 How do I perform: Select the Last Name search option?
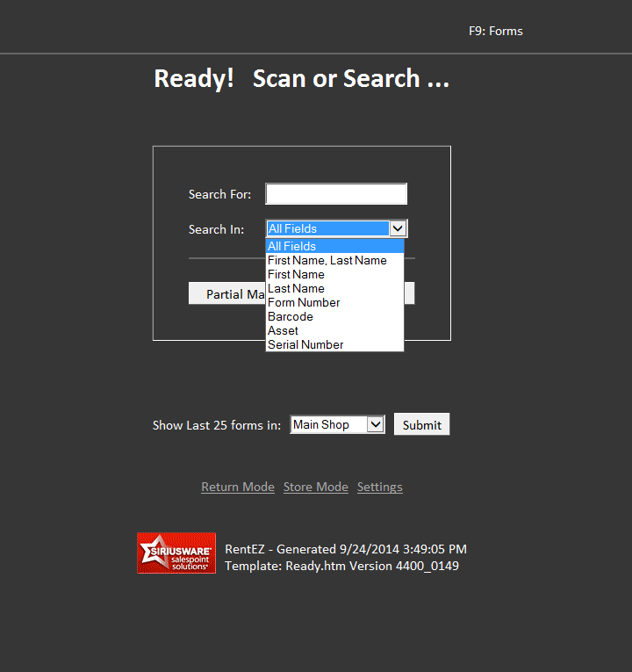(334, 288)
